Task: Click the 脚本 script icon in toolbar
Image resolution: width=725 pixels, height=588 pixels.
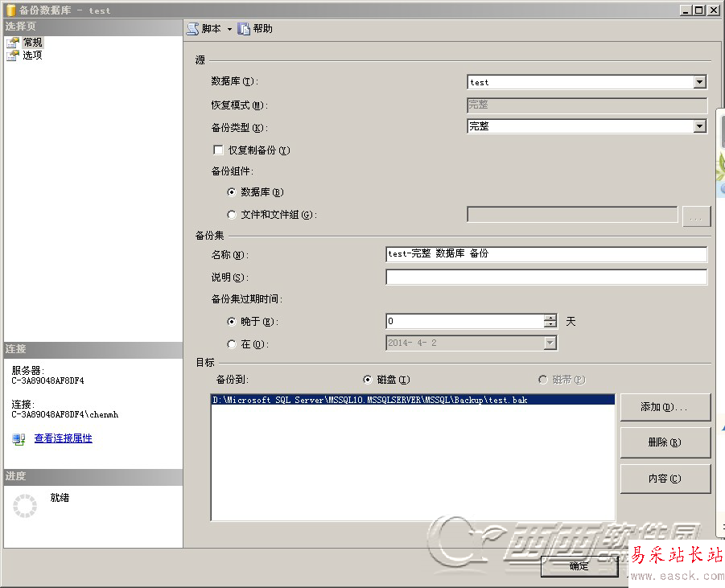Action: [x=192, y=29]
